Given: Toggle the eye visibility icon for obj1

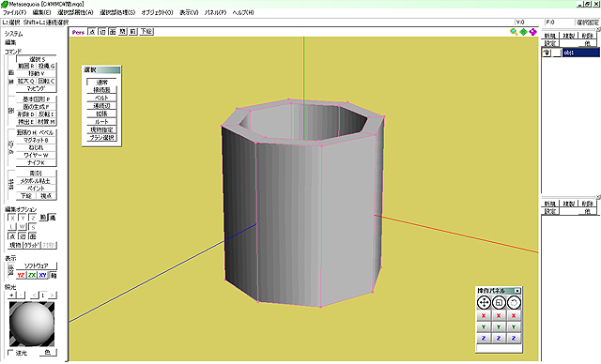Looking at the screenshot, I should 547,53.
